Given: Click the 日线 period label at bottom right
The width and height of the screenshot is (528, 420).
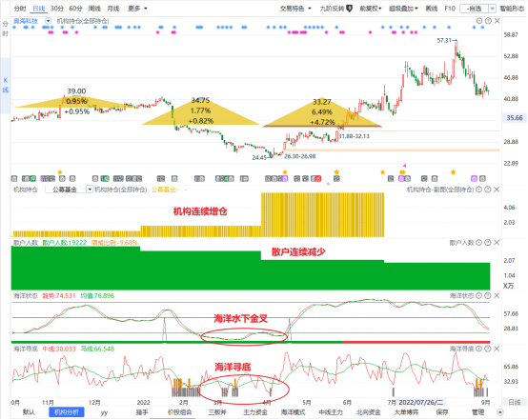Looking at the screenshot, I should tap(515, 402).
